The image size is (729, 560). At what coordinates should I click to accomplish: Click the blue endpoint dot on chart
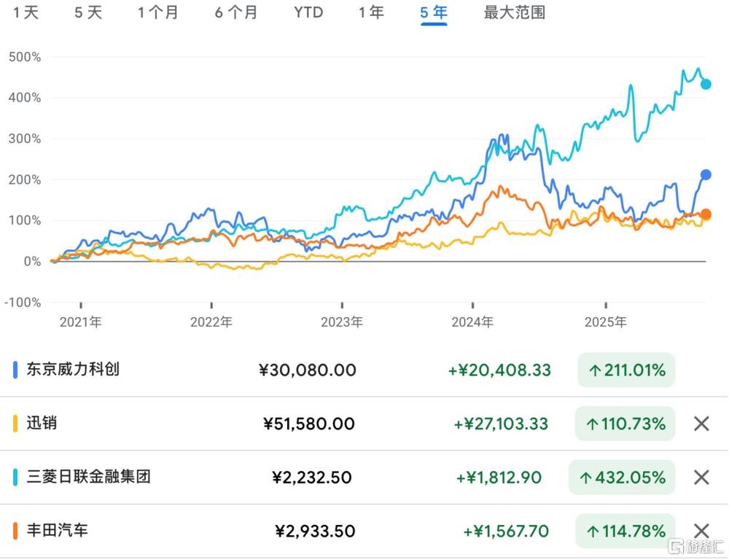pos(705,175)
